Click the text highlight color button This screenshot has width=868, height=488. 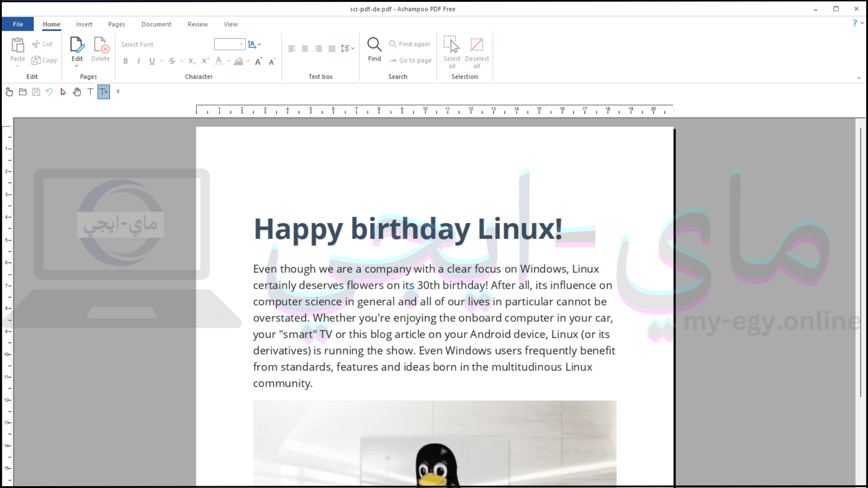(239, 61)
